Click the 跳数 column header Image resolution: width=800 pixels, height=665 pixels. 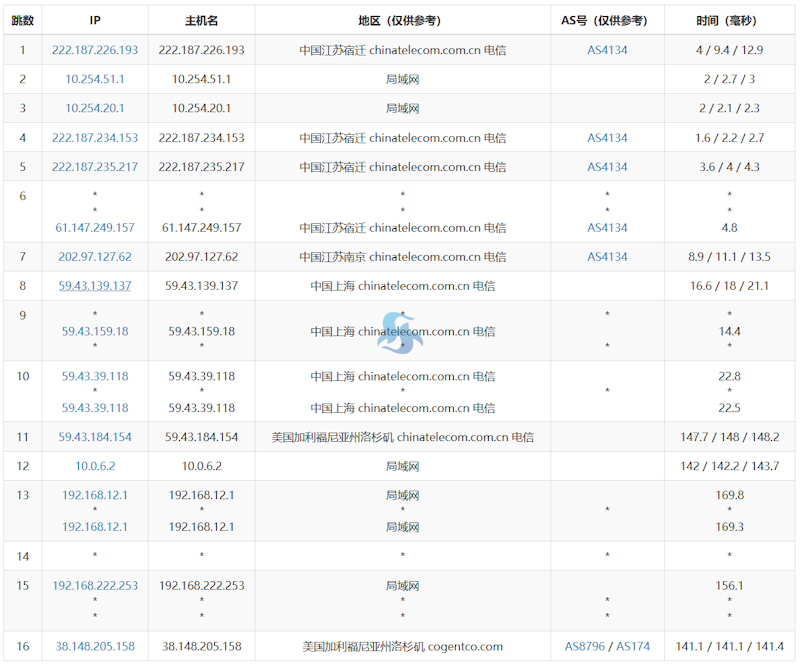[22, 20]
